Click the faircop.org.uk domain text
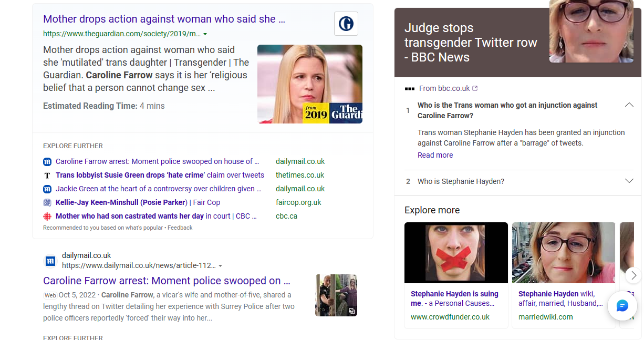Image resolution: width=644 pixels, height=340 pixels. click(298, 202)
